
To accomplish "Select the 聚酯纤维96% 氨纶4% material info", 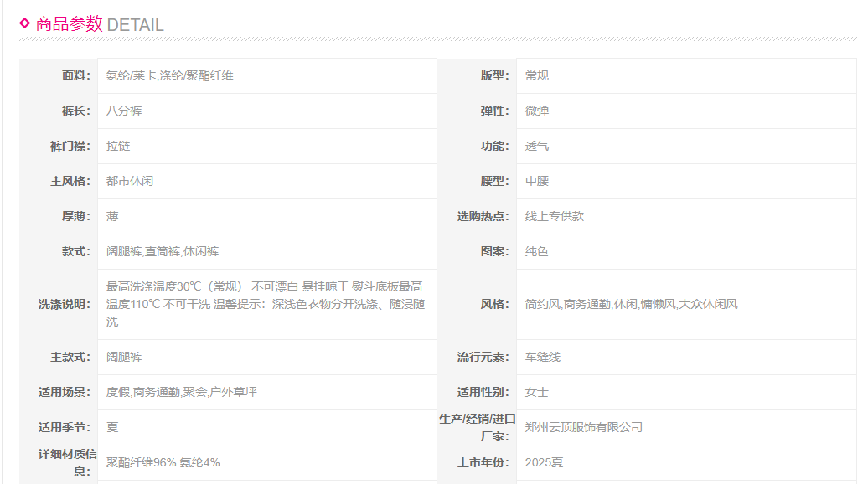I will 163,462.
